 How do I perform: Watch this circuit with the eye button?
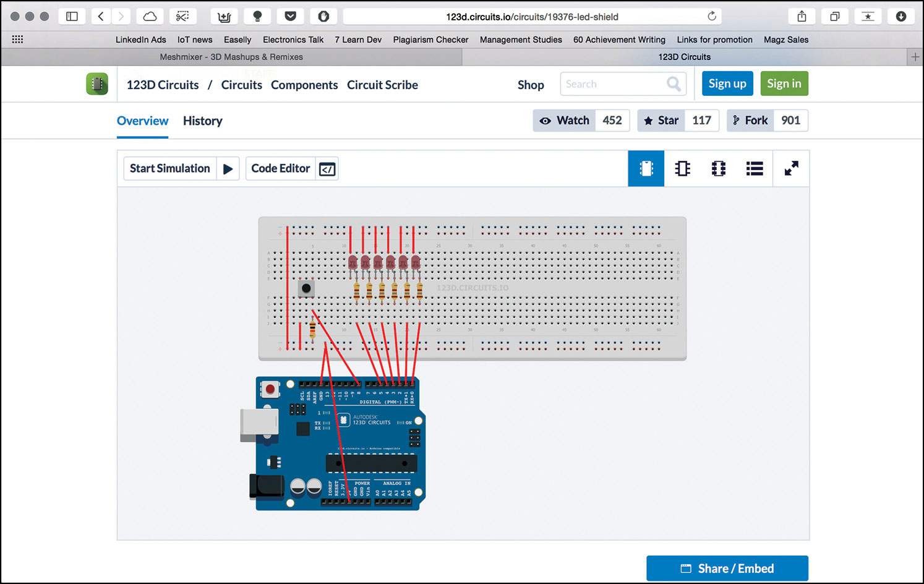[x=564, y=121]
